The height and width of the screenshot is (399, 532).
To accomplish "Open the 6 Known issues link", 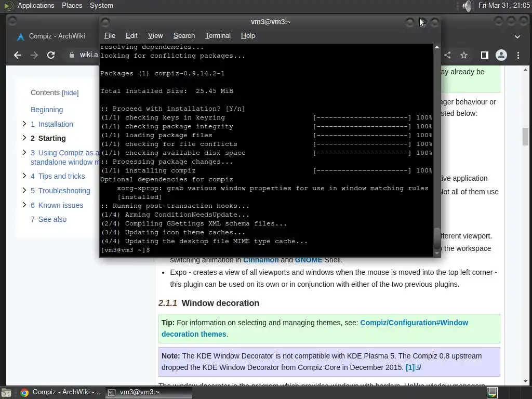I will tap(57, 205).
